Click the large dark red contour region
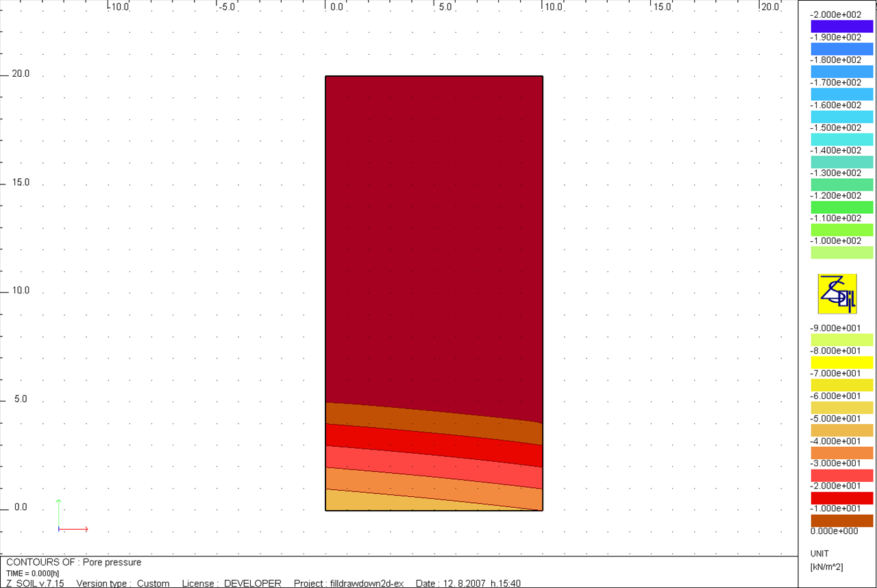Image resolution: width=877 pixels, height=588 pixels. point(434,233)
